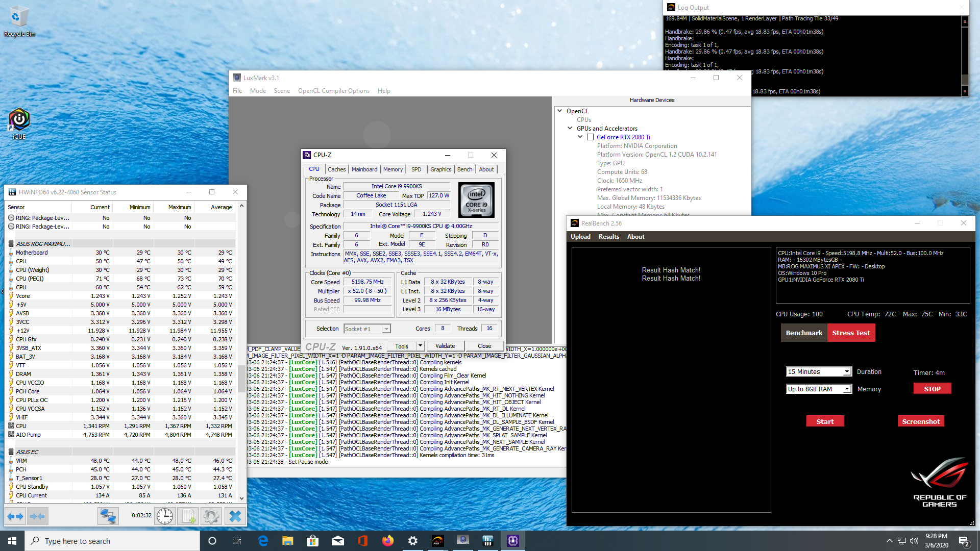Switch to CPU-Z SPD tab
This screenshot has width=980, height=551.
click(x=416, y=169)
